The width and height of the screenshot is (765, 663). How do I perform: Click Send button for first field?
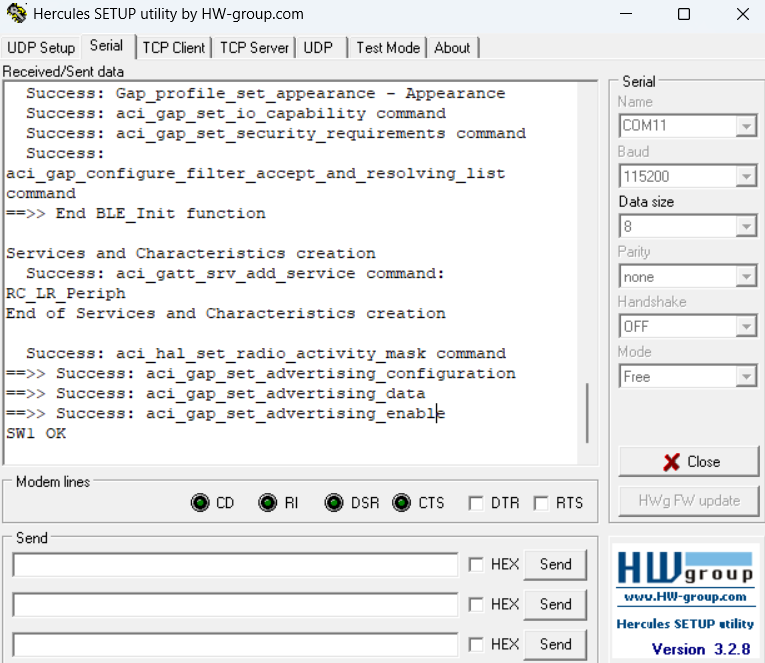tap(555, 564)
